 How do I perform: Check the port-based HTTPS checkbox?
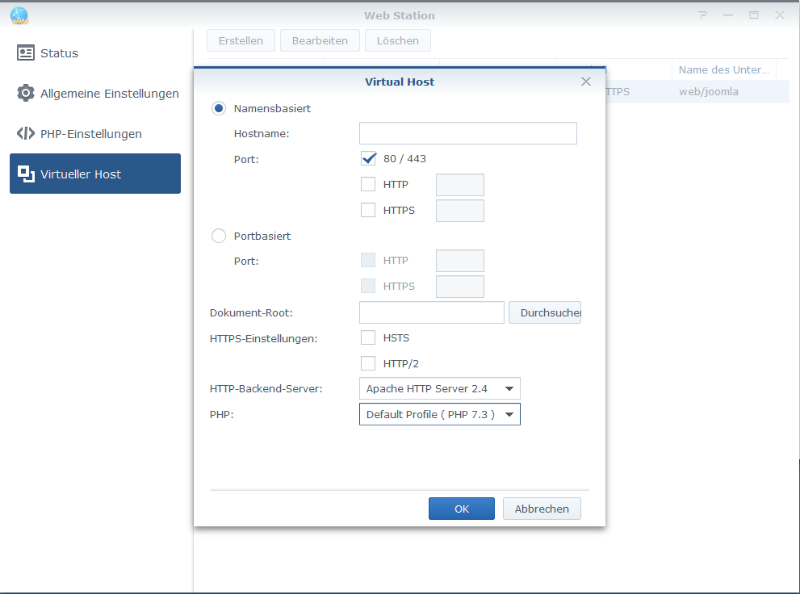(x=368, y=286)
